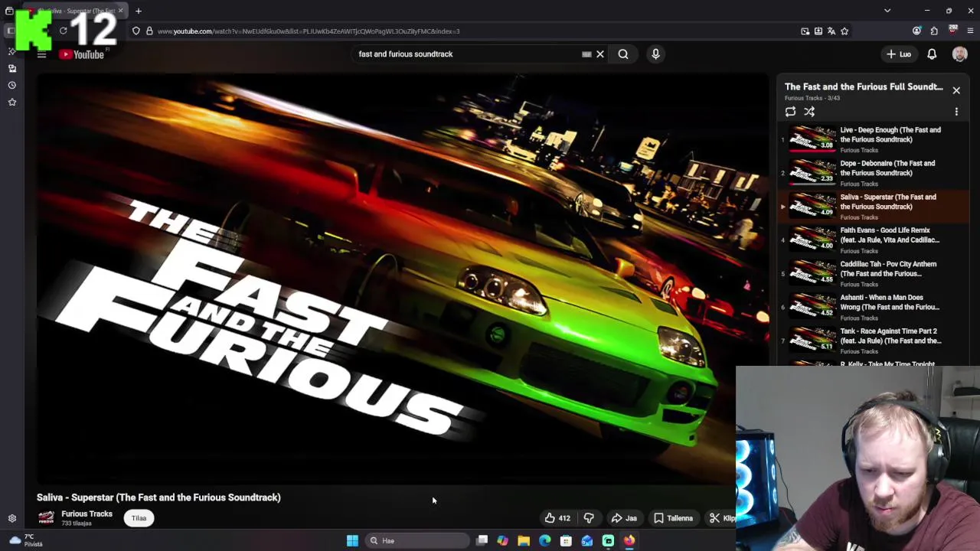The image size is (980, 551).
Task: Open Furious Tracks channel name link
Action: click(x=87, y=514)
